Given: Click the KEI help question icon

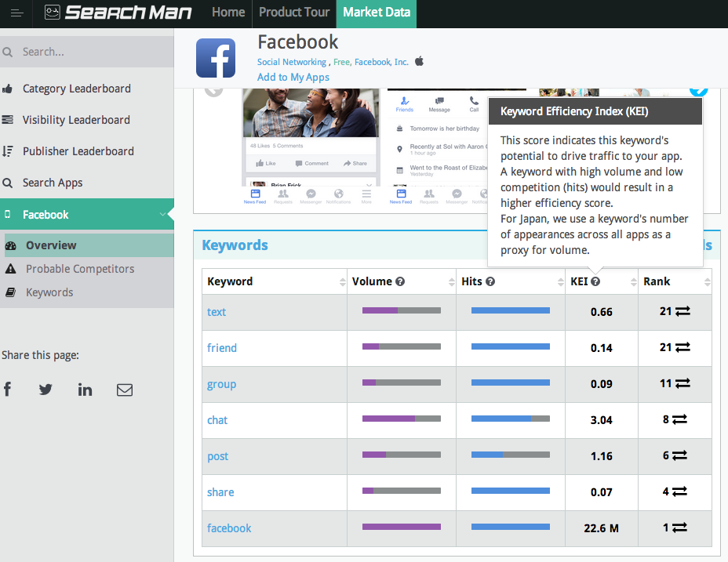Looking at the screenshot, I should [x=595, y=281].
